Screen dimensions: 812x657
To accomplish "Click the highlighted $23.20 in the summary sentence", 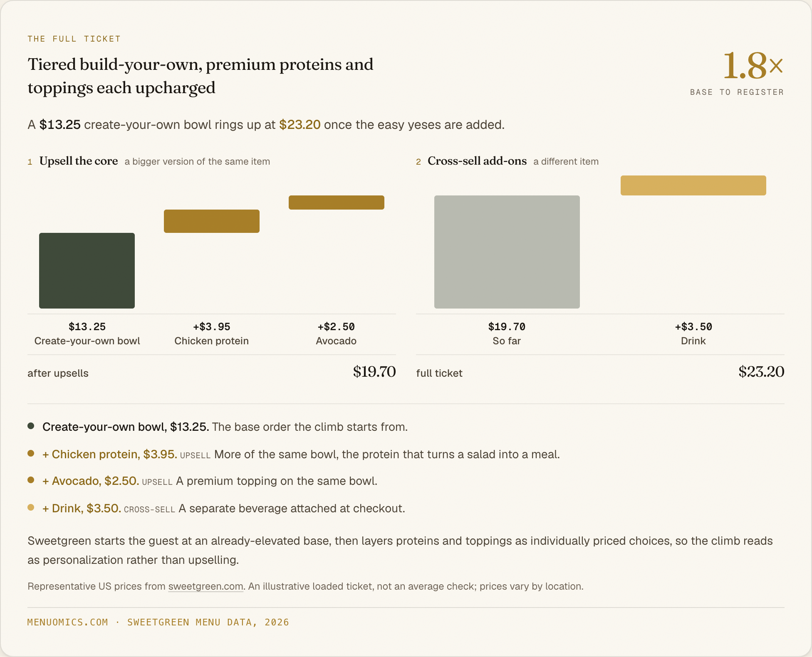I will (300, 125).
